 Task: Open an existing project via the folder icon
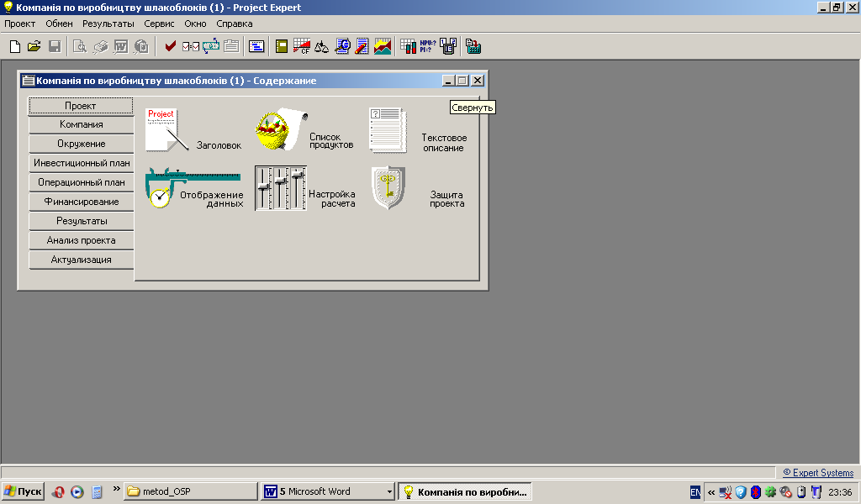coord(34,46)
